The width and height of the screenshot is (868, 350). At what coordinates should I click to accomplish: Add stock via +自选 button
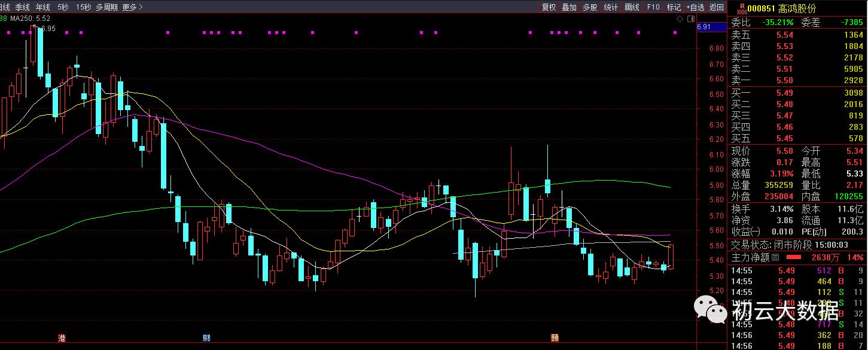(695, 7)
